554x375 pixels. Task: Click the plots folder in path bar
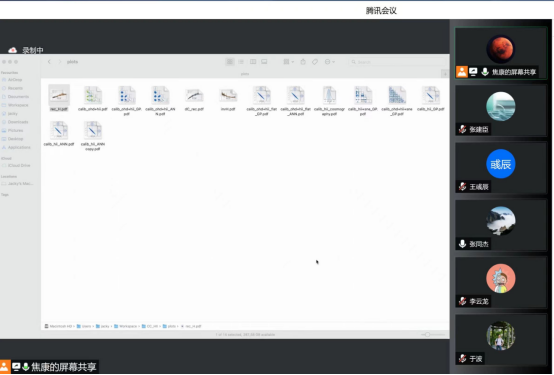[169, 326]
